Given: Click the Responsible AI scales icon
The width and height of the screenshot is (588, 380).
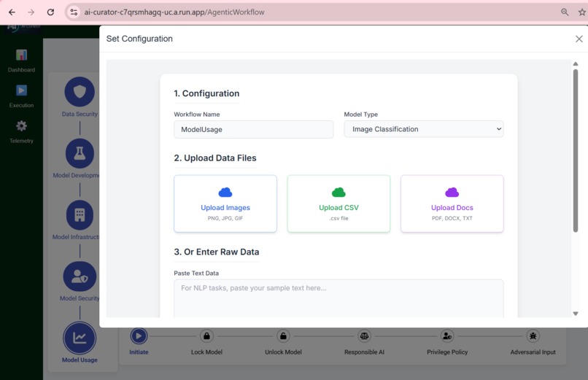Looking at the screenshot, I should [x=364, y=336].
